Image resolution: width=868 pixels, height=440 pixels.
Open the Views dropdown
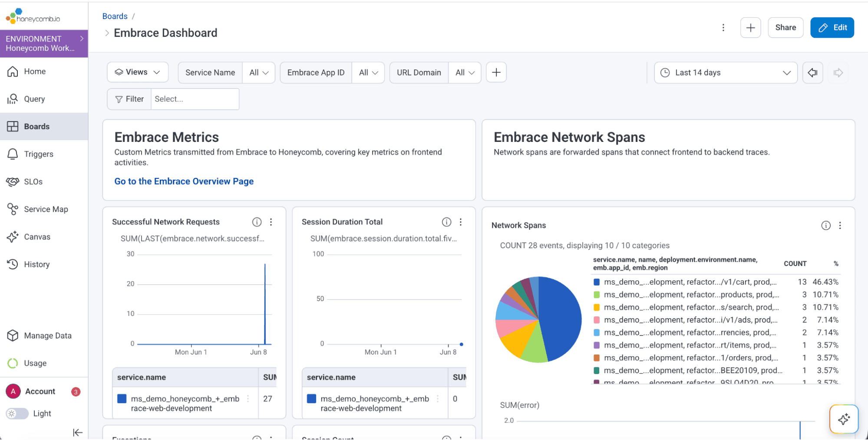138,72
